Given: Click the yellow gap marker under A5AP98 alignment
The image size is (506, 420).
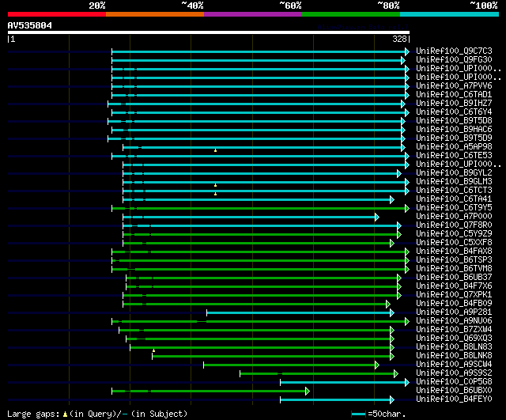Looking at the screenshot, I should pyautogui.click(x=215, y=150).
